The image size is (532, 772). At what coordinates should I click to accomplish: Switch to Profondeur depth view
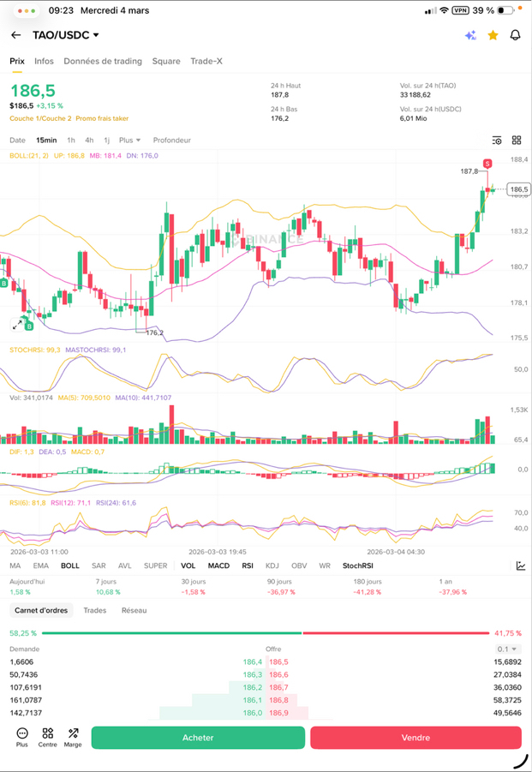[171, 141]
